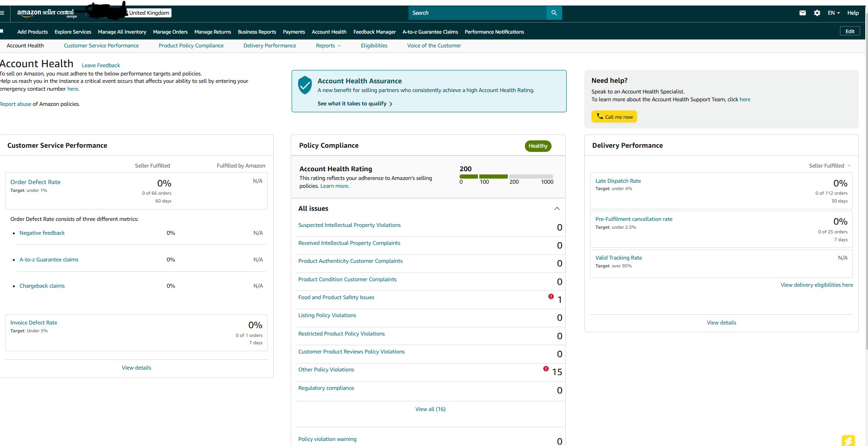Click the Help link

click(853, 13)
